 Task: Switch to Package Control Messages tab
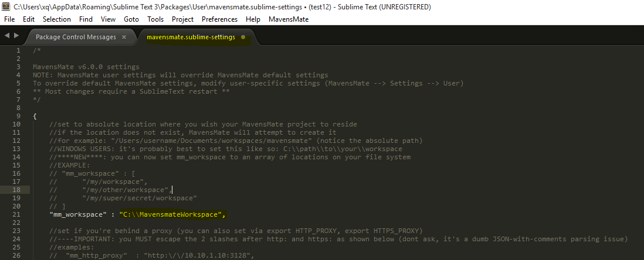tap(76, 37)
